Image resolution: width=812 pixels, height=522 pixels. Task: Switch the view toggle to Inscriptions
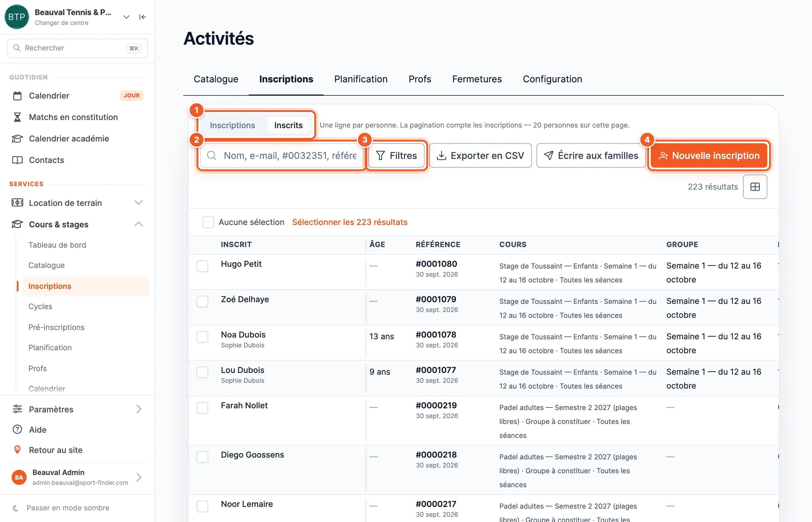pos(233,125)
